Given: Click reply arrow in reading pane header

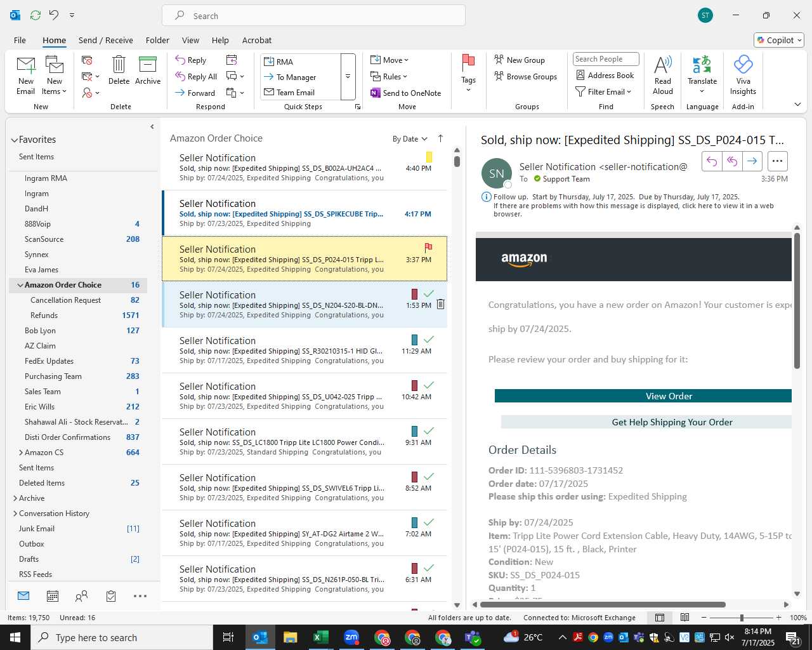Looking at the screenshot, I should click(x=712, y=161).
